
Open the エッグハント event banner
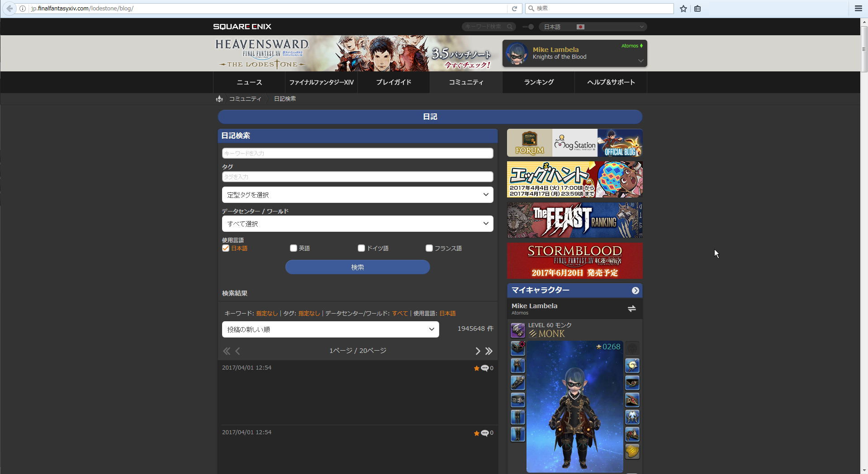[x=575, y=179]
